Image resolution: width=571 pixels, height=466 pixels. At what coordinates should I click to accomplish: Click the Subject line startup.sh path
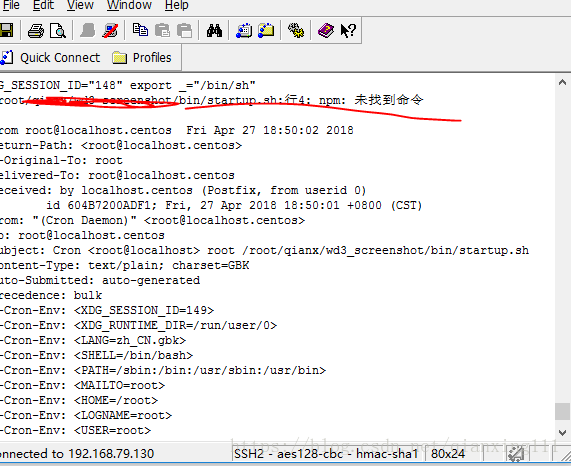tap(385, 250)
